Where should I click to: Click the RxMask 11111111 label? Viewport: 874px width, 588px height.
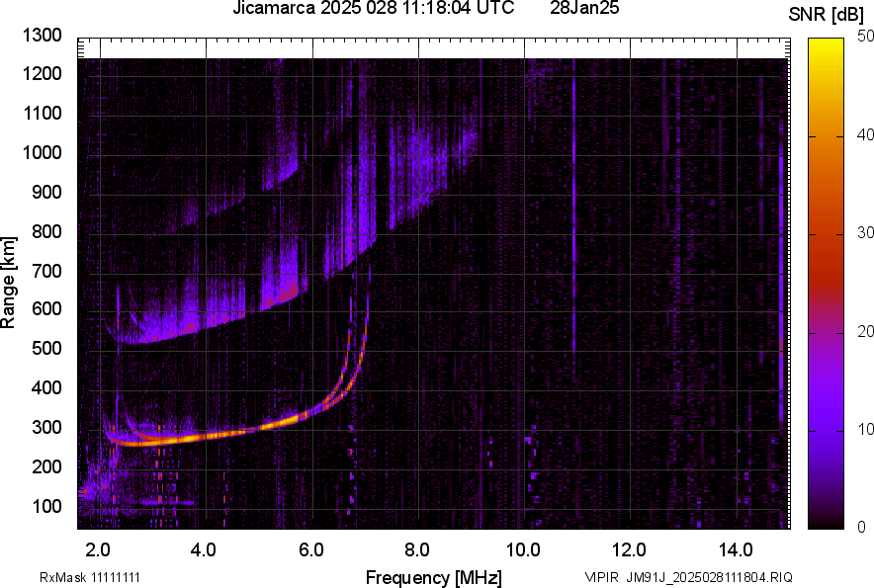(x=75, y=577)
